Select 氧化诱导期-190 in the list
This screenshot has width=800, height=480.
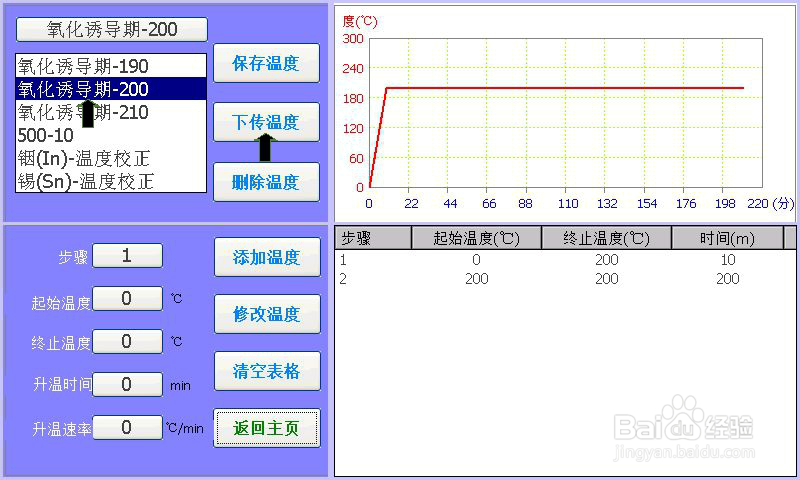111,66
